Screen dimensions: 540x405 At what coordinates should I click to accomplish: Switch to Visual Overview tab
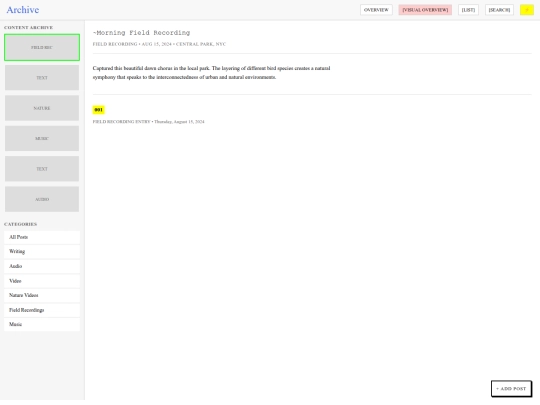pos(425,10)
